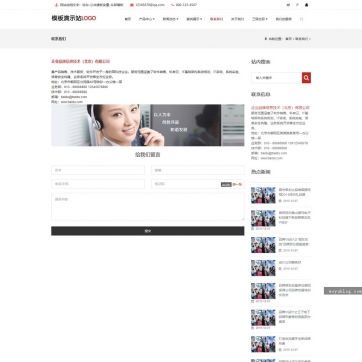Focus the message content textarea
Viewport: 362px width, 362px height.
pyautogui.click(x=148, y=207)
